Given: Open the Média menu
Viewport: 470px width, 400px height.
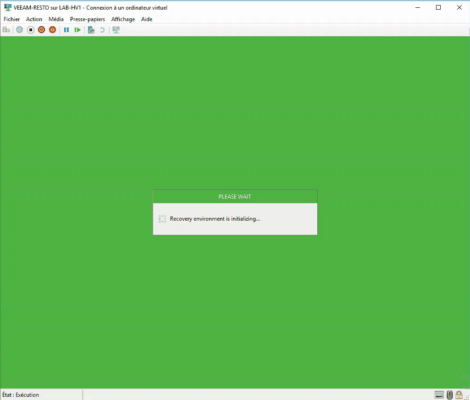Looking at the screenshot, I should click(x=56, y=19).
